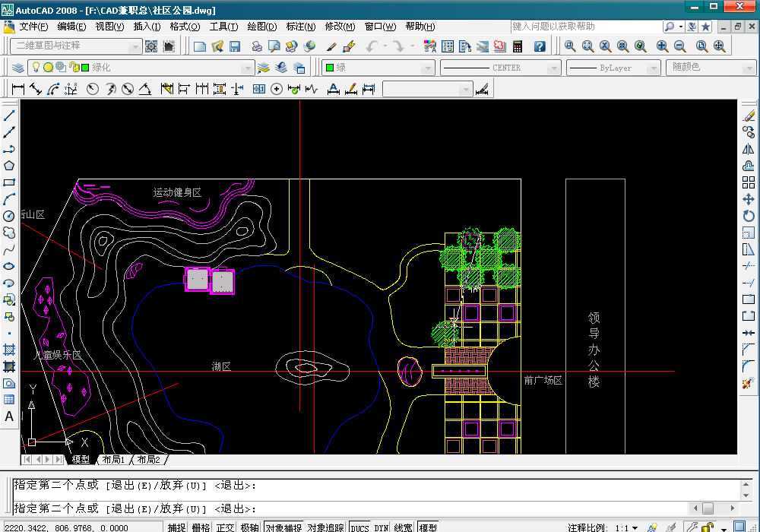
Task: Click the Linear dimension tool
Action: coord(18,89)
